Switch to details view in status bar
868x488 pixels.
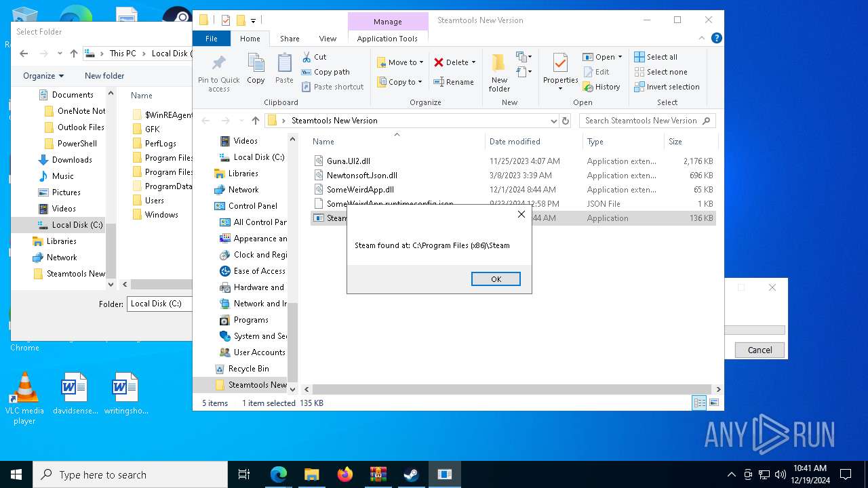tap(699, 403)
